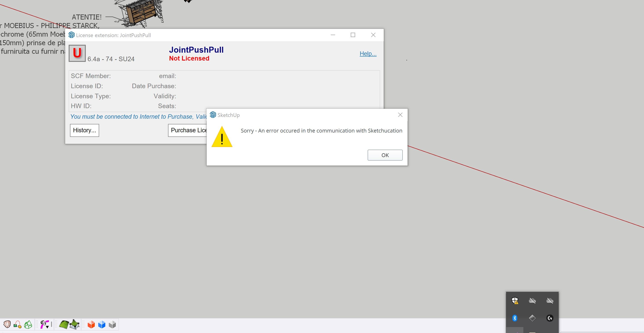Click the gray cube toolbar icon
Image resolution: width=644 pixels, height=333 pixels.
[x=112, y=324]
